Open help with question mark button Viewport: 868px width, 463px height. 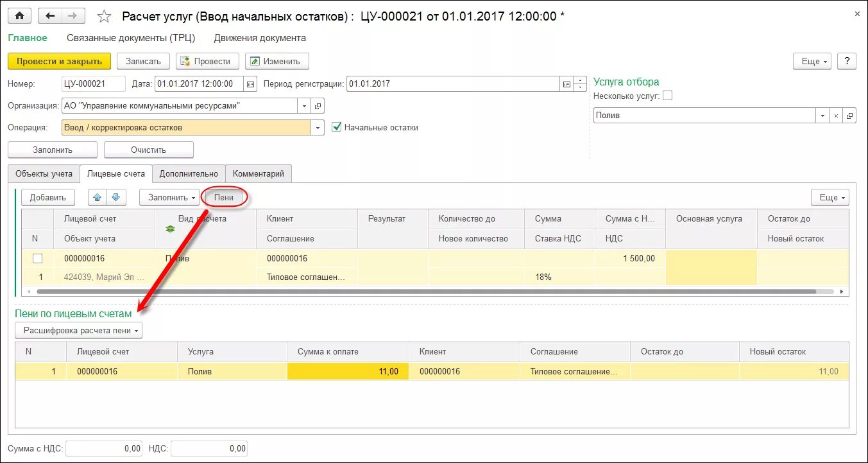pos(847,61)
